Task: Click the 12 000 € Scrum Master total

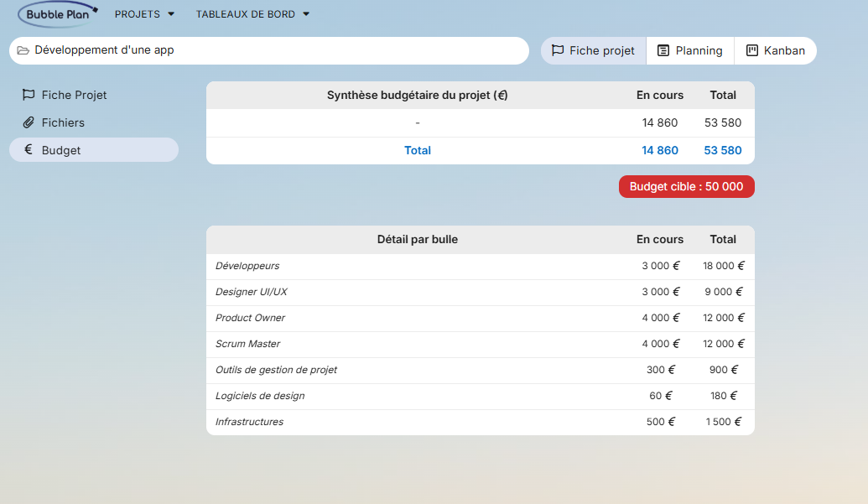Action: pos(724,344)
